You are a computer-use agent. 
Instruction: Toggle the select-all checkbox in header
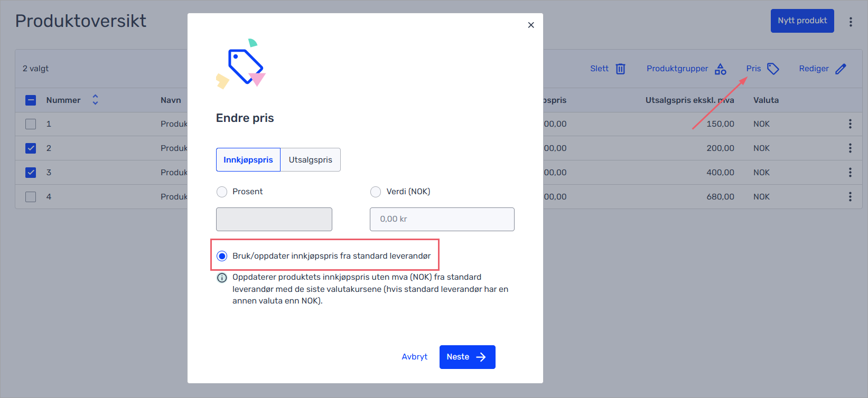(x=31, y=100)
